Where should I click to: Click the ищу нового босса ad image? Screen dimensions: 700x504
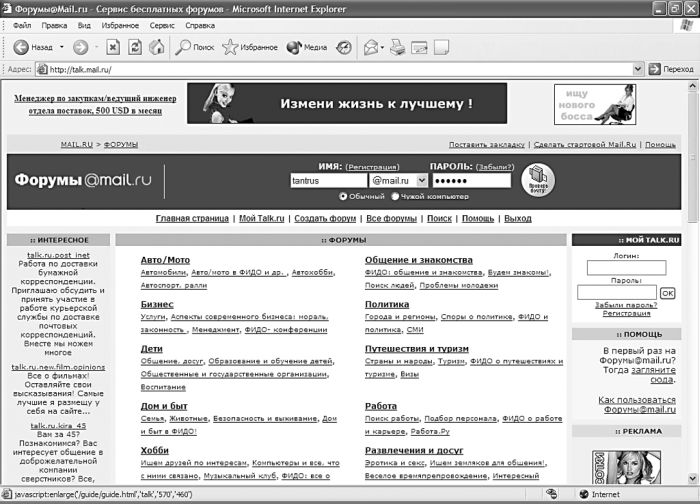595,104
